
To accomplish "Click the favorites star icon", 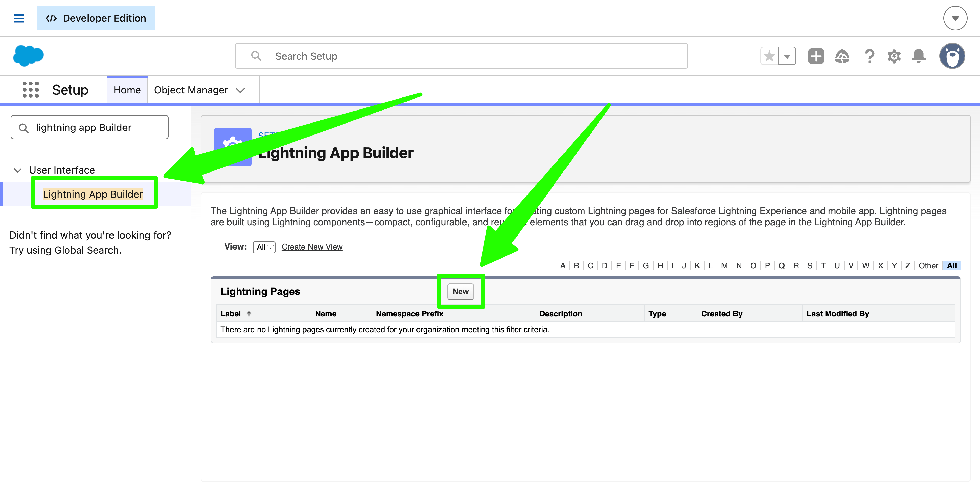I will pyautogui.click(x=769, y=56).
